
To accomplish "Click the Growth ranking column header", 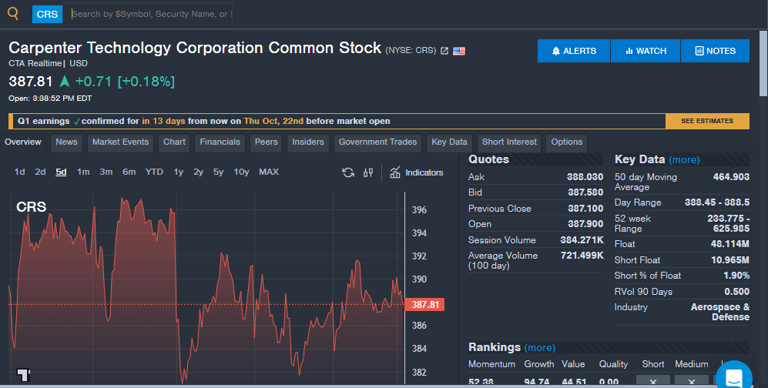I will click(539, 364).
